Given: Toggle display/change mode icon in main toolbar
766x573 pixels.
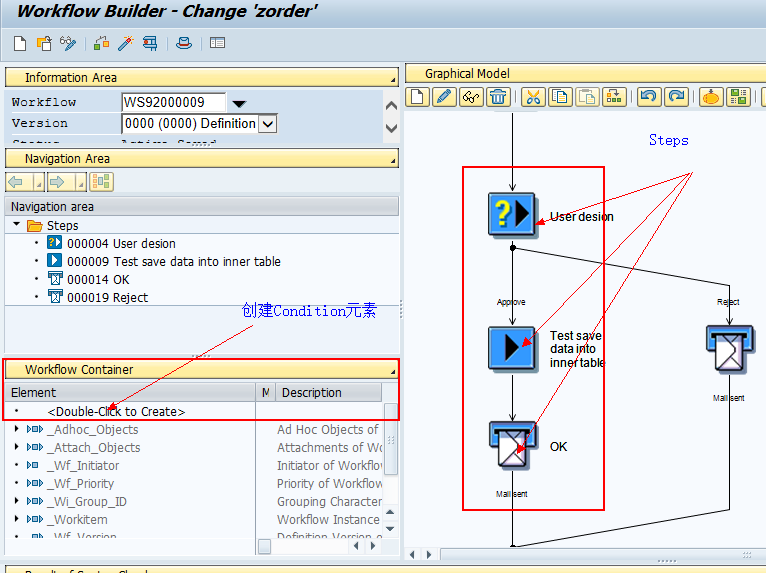Looking at the screenshot, I should [68, 43].
